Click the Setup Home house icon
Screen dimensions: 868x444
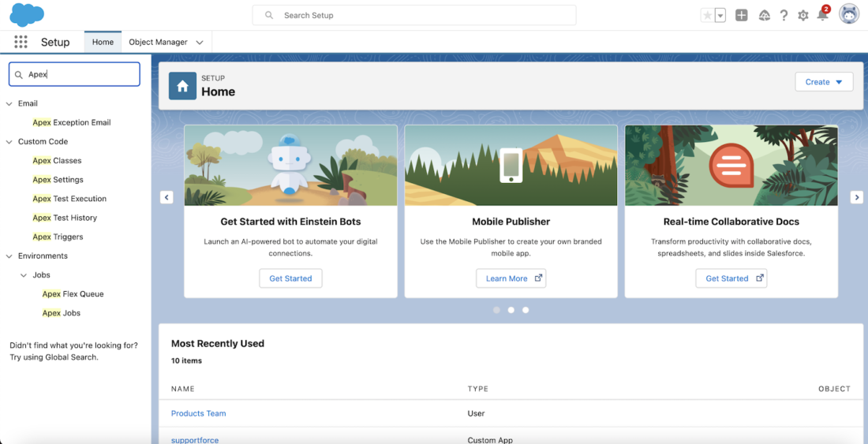[x=183, y=86]
